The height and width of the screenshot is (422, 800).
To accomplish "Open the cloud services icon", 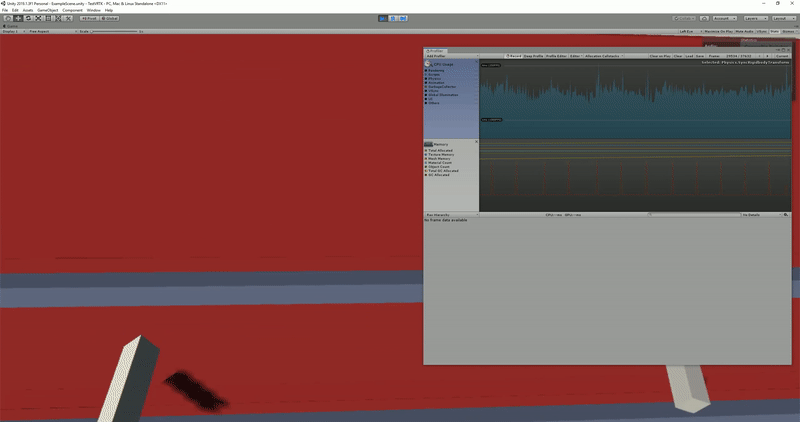I will (704, 18).
